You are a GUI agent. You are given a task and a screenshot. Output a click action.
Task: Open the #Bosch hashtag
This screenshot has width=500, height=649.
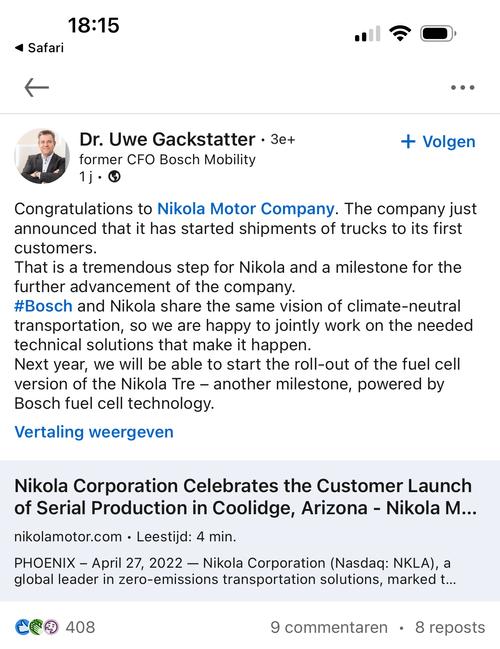click(x=43, y=306)
